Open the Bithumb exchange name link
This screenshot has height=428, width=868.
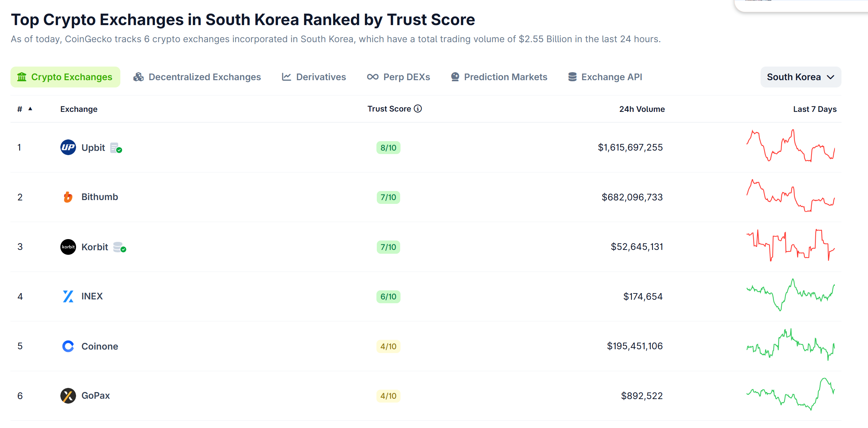100,197
